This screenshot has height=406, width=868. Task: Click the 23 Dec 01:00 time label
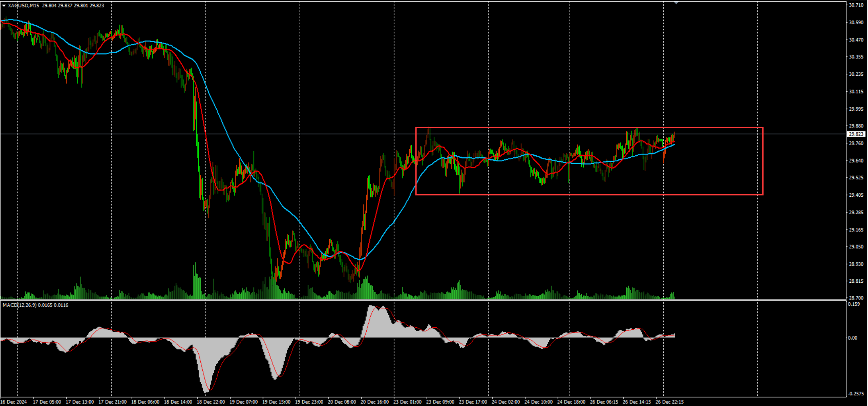pyautogui.click(x=407, y=402)
